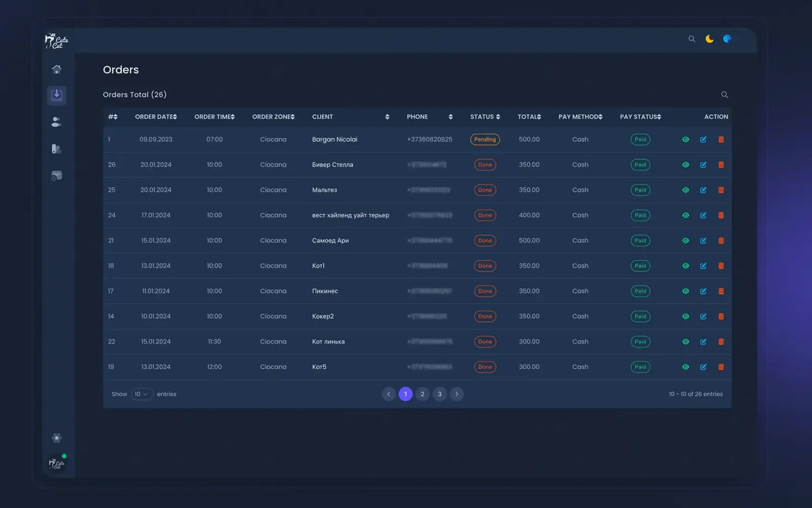The image size is (812, 508).
Task: Open the user profile avatar at sidebar bottom
Action: tap(57, 463)
